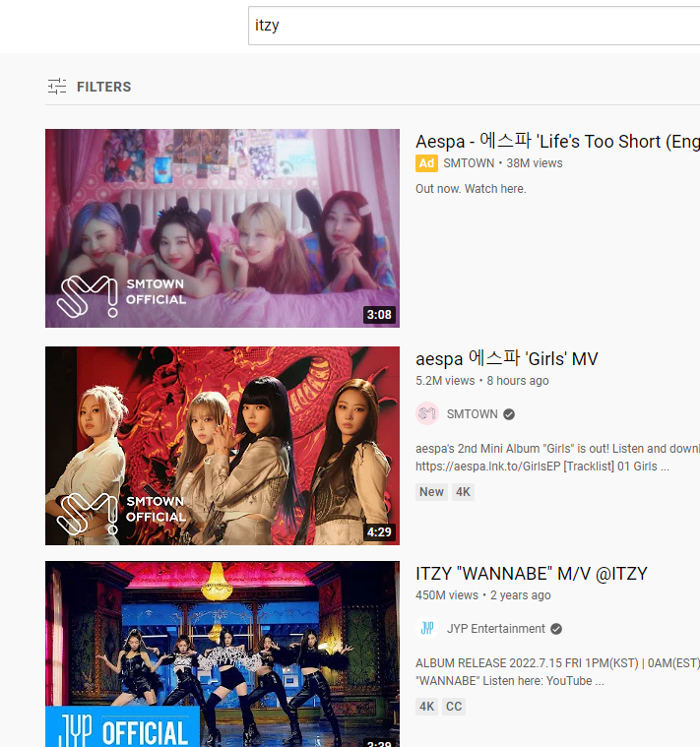The image size is (700, 747).
Task: Open Aespa 'Life's Too Short' ad thumbnail
Action: click(x=223, y=227)
